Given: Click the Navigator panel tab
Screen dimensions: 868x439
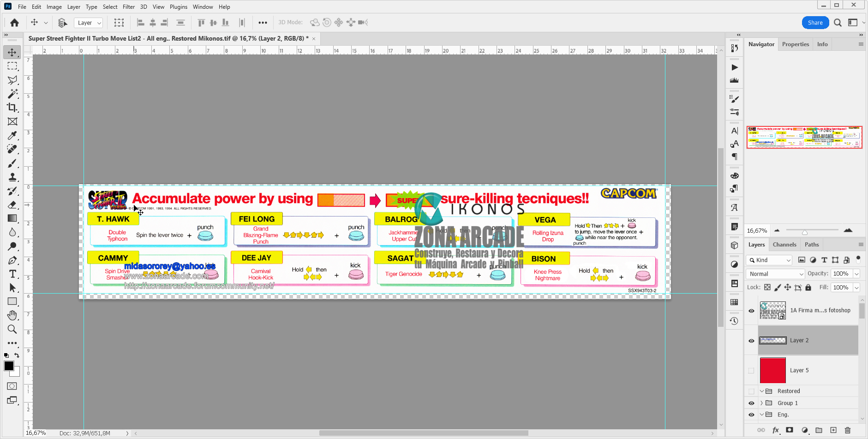Looking at the screenshot, I should click(x=761, y=44).
